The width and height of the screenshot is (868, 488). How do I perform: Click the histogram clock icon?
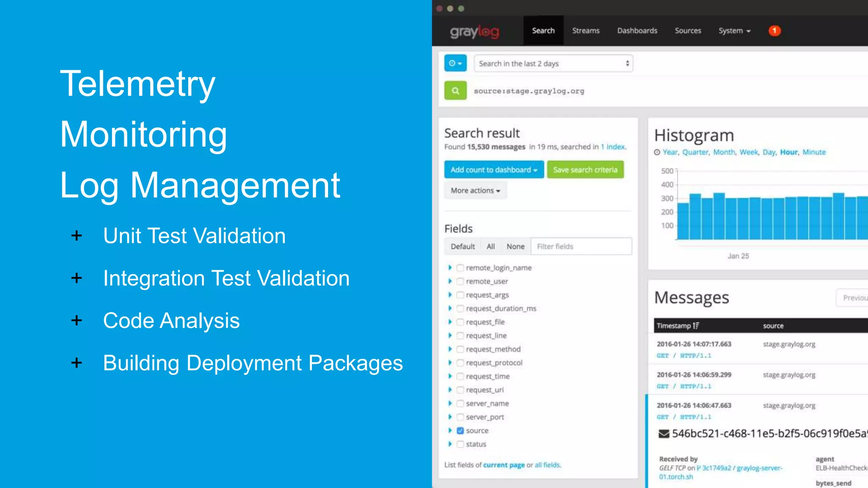pyautogui.click(x=657, y=152)
